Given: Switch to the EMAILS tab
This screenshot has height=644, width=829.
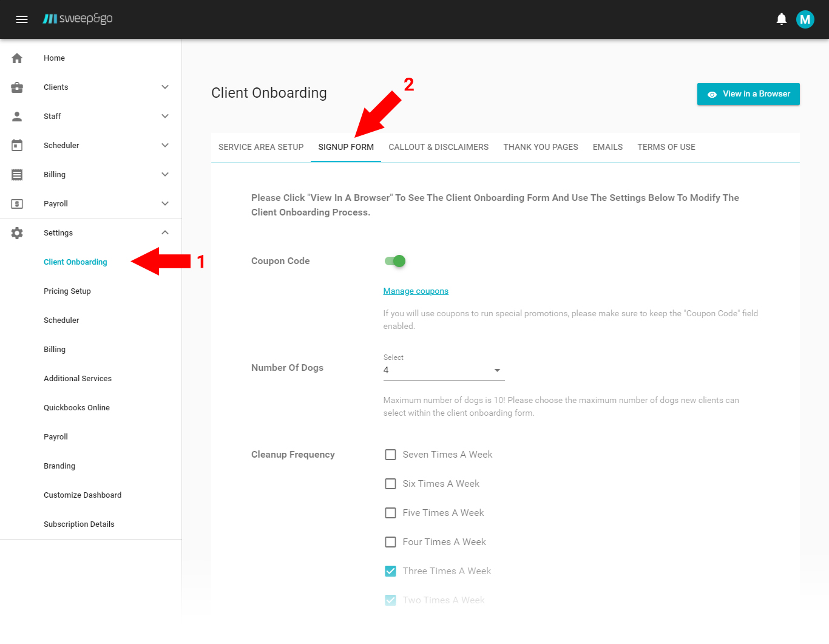Looking at the screenshot, I should pyautogui.click(x=607, y=147).
